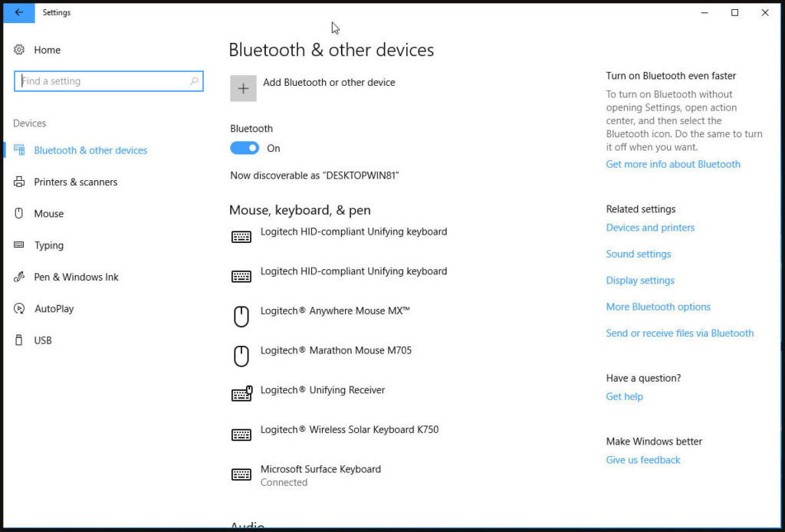This screenshot has width=785, height=532.
Task: Open Send or receive files via Bluetooth
Action: point(679,333)
